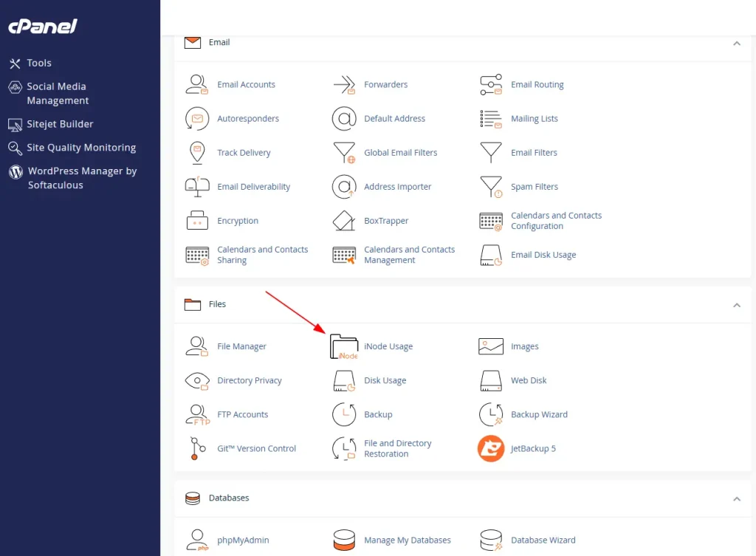Click the Mailing Lists icon

coord(491,119)
